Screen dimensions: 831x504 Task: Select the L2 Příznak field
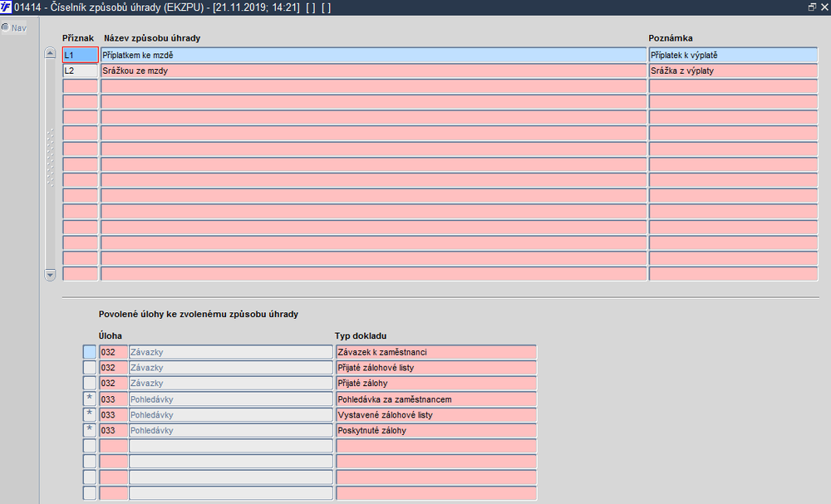(x=81, y=71)
